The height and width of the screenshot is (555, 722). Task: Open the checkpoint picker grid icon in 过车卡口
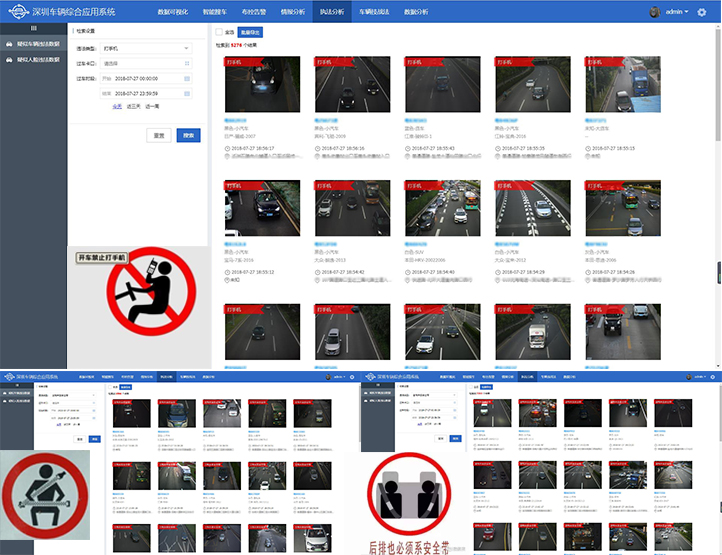point(187,64)
